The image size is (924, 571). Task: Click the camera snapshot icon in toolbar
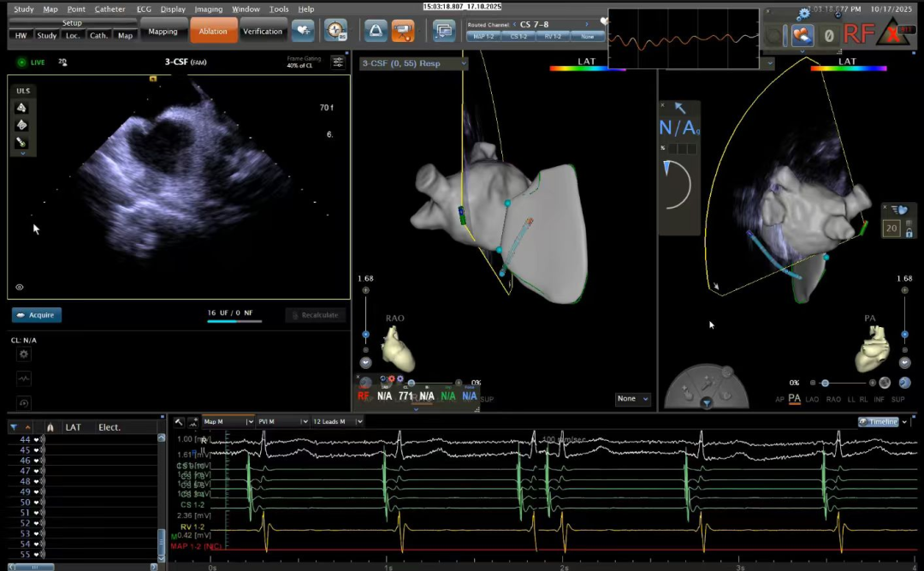click(x=402, y=31)
